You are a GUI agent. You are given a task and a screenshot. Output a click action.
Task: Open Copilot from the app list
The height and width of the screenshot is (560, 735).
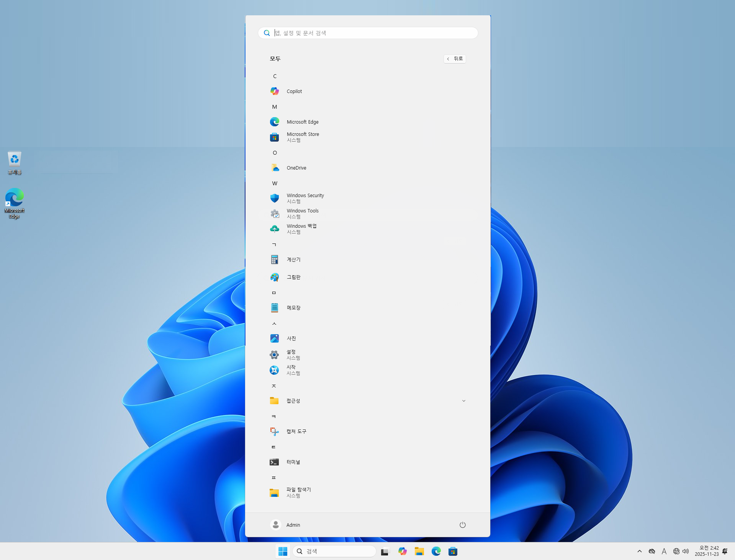pyautogui.click(x=368, y=91)
